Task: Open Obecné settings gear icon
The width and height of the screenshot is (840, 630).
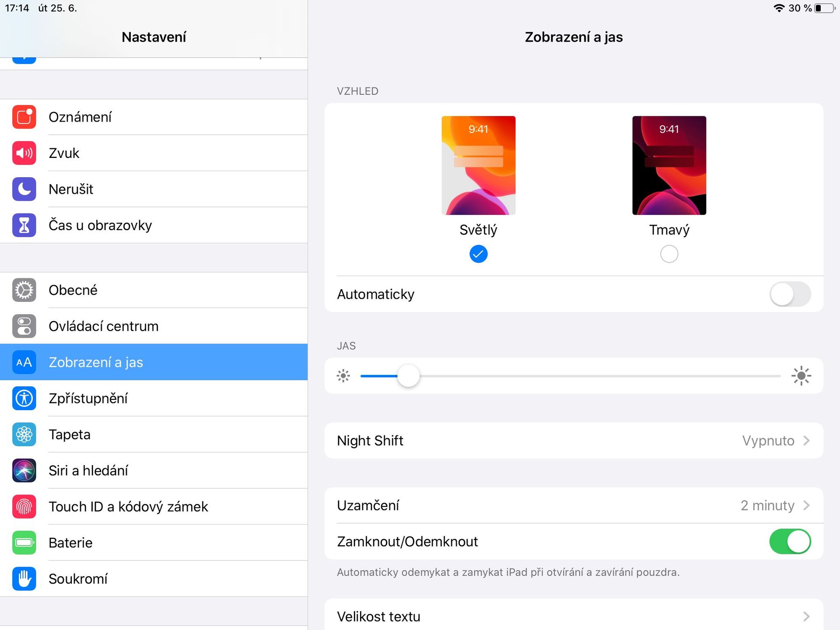Action: [x=24, y=290]
